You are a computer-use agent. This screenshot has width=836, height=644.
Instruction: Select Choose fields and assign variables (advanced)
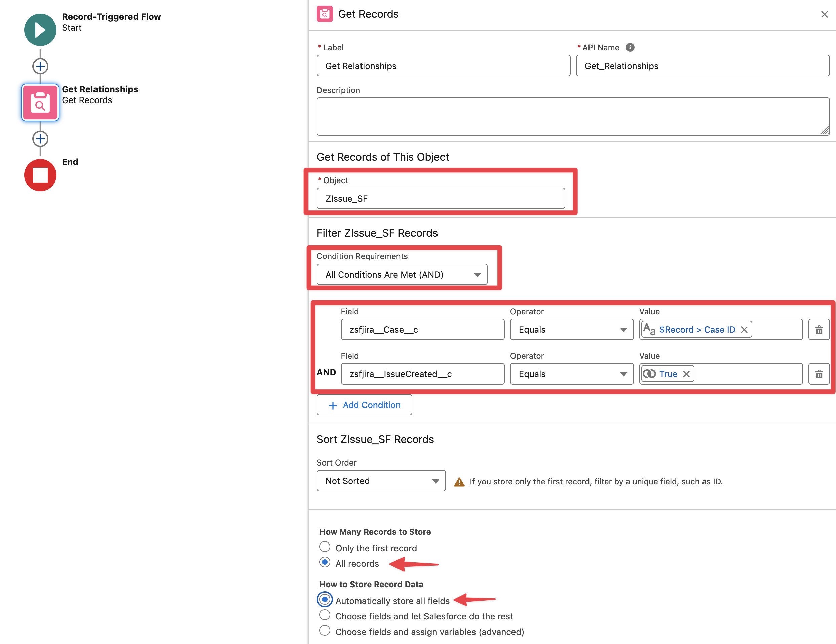(325, 630)
